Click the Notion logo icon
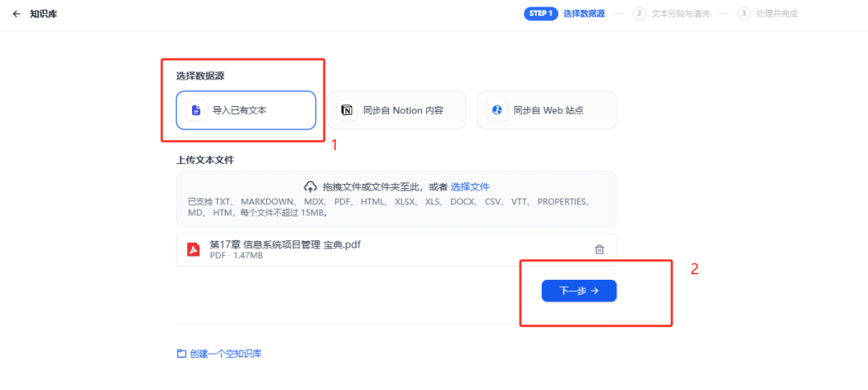The height and width of the screenshot is (390, 868). click(x=346, y=110)
